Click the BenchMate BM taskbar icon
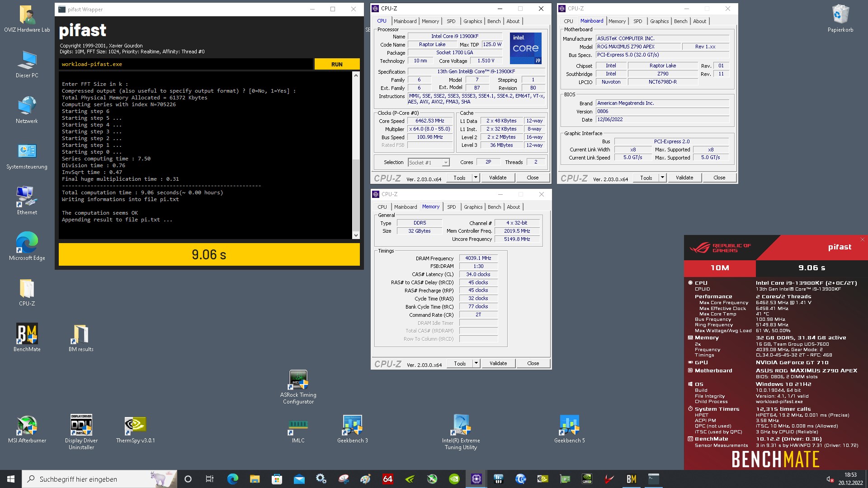This screenshot has height=488, width=868. pos(632,479)
